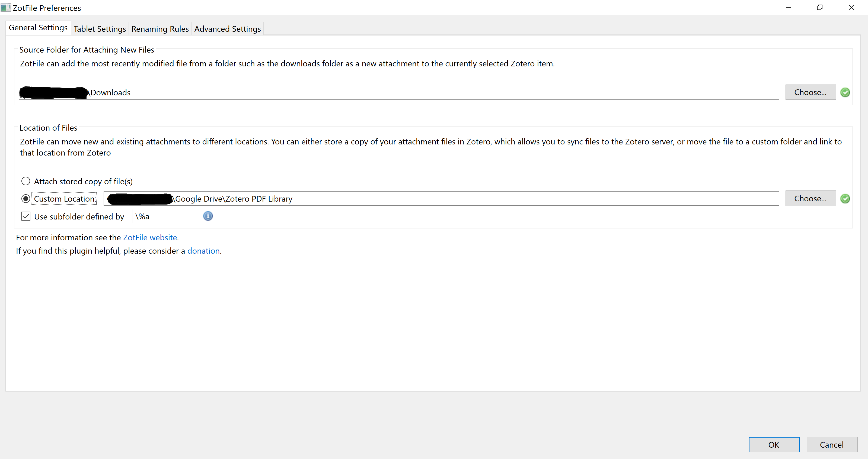Open the Tablet Settings tab

click(100, 29)
